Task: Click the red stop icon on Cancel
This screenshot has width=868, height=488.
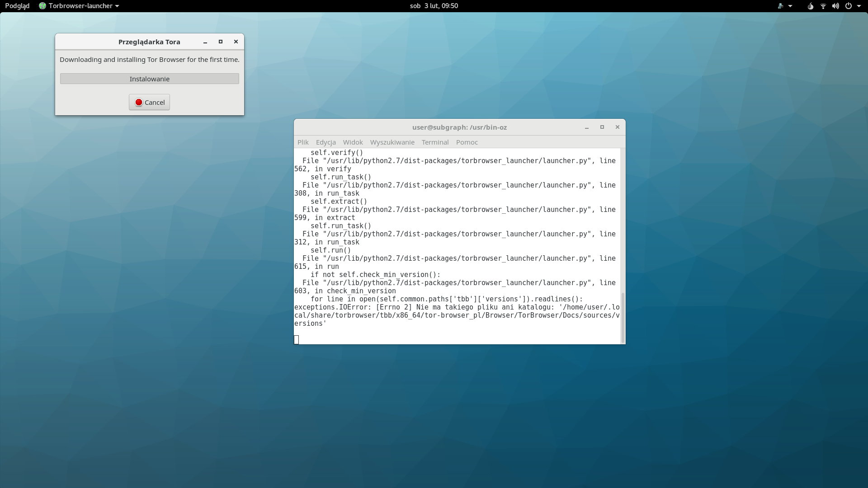Action: [x=139, y=103]
